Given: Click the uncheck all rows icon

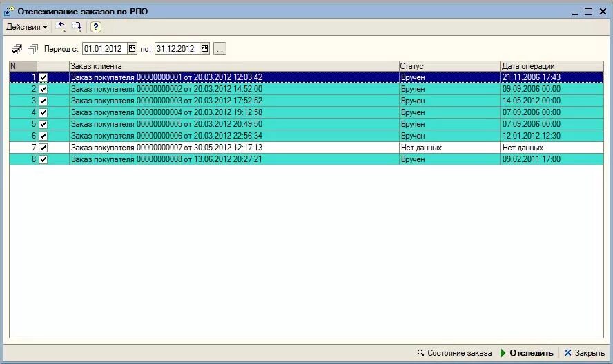Looking at the screenshot, I should [x=33, y=49].
